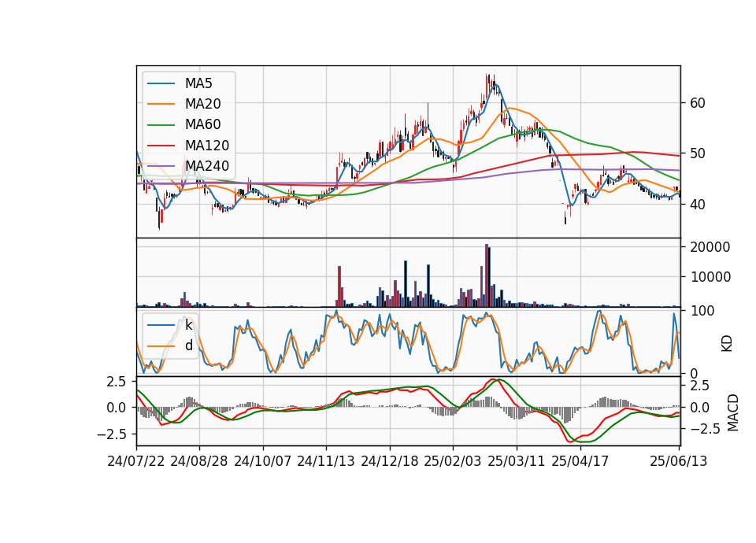
Task: Click the price axis value 50
Action: (x=698, y=153)
